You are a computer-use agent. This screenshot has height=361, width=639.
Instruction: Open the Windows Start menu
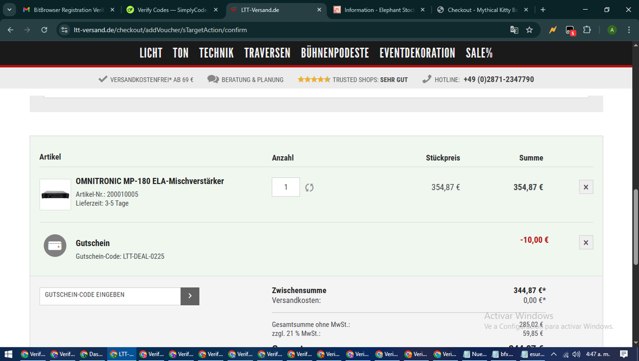point(8,354)
